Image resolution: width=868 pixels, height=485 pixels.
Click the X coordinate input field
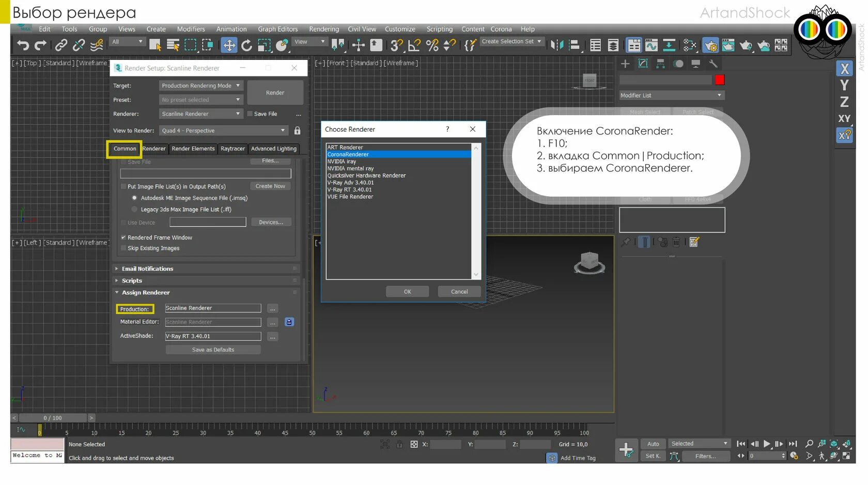pos(445,444)
